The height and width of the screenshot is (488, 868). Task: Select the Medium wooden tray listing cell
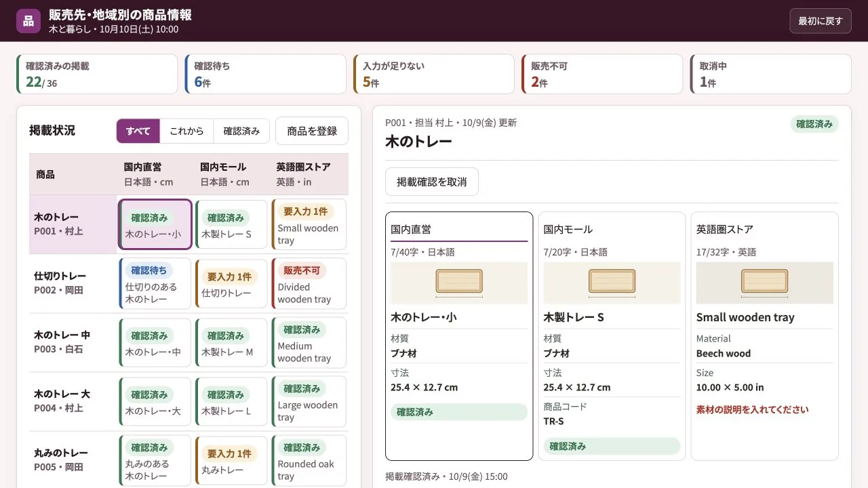coord(309,342)
